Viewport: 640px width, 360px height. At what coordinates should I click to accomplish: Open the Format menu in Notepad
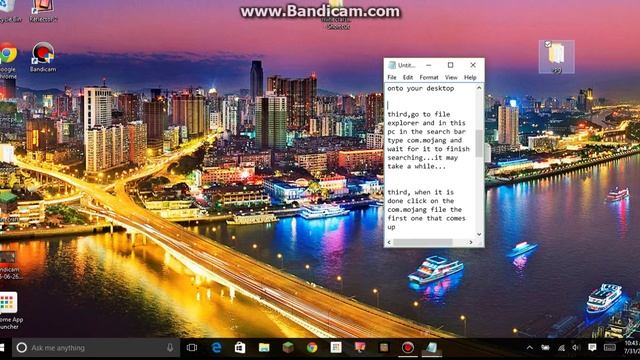[x=429, y=77]
